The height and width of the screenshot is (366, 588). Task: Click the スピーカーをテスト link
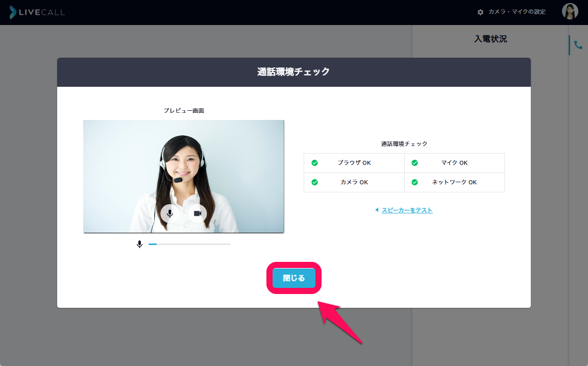407,210
